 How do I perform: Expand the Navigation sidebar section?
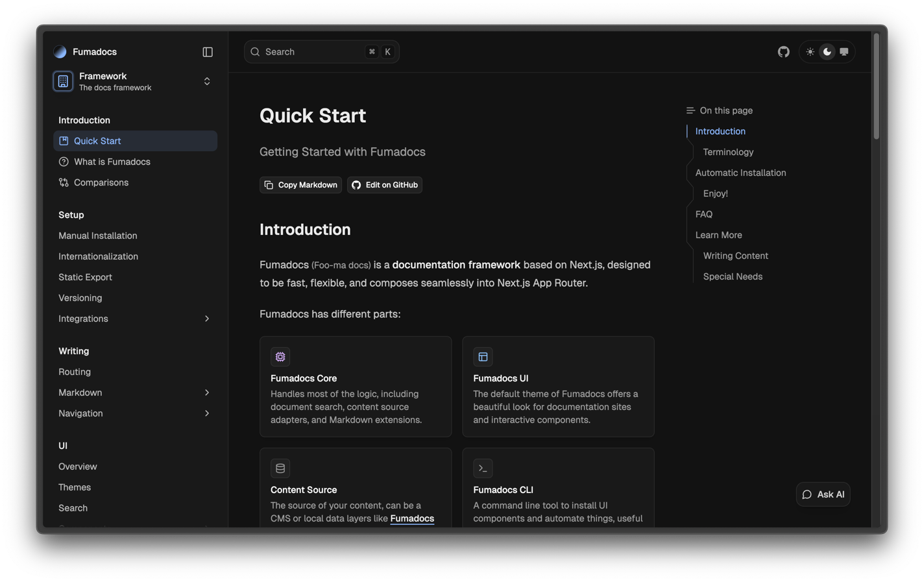pyautogui.click(x=206, y=413)
